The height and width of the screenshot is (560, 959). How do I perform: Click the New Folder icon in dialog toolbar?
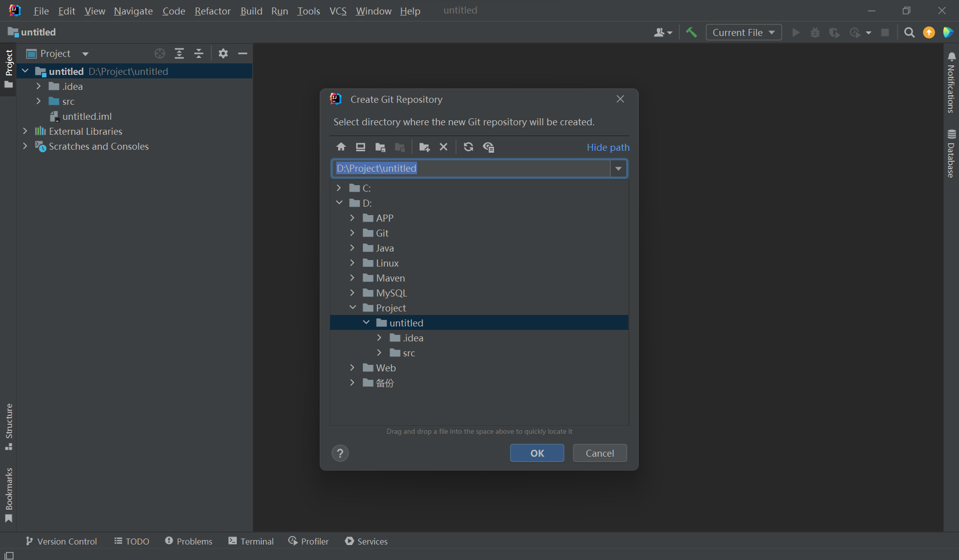click(424, 147)
